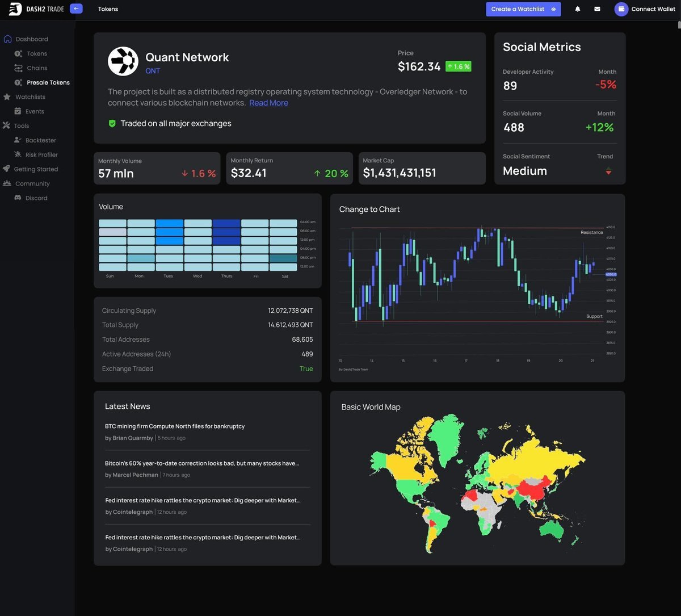
Task: Open the Watchlists section
Action: [x=30, y=97]
